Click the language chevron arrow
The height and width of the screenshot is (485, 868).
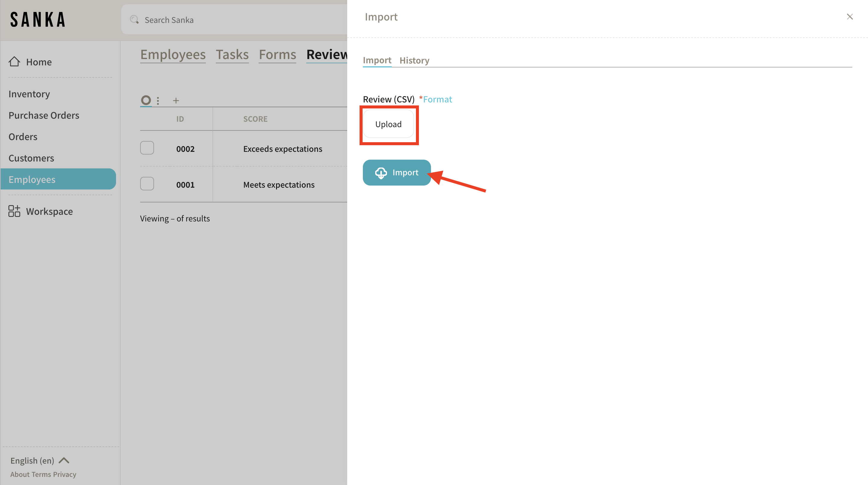point(64,460)
